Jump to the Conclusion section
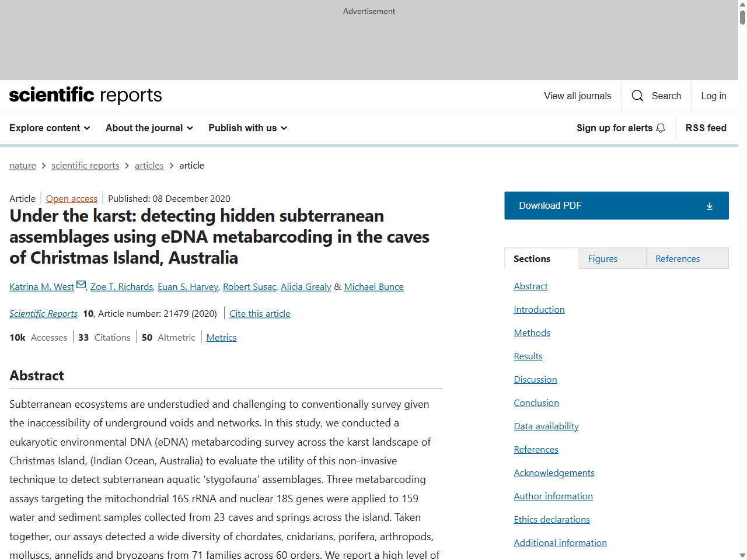This screenshot has width=747, height=560. pyautogui.click(x=536, y=403)
